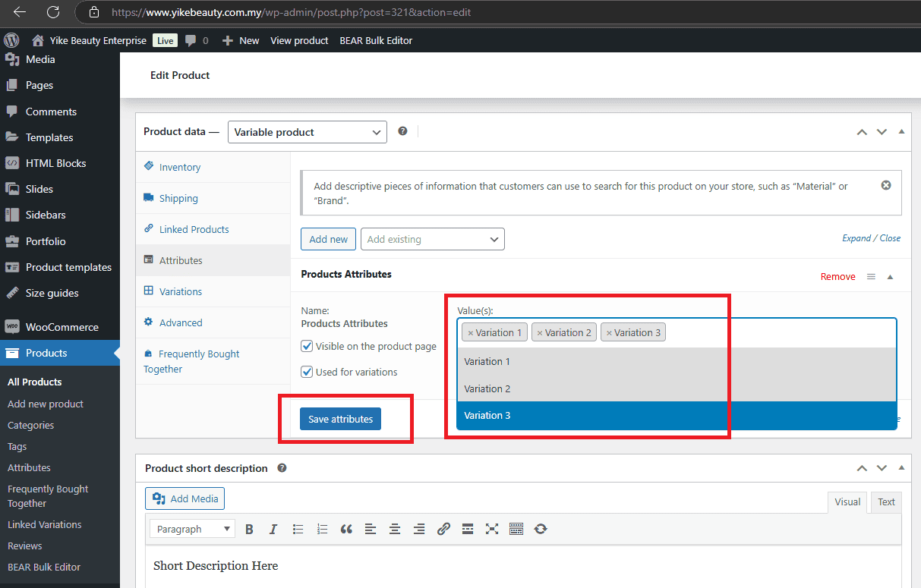Open Frequently Bought Together tab
Image resolution: width=921 pixels, height=588 pixels.
pyautogui.click(x=213, y=361)
